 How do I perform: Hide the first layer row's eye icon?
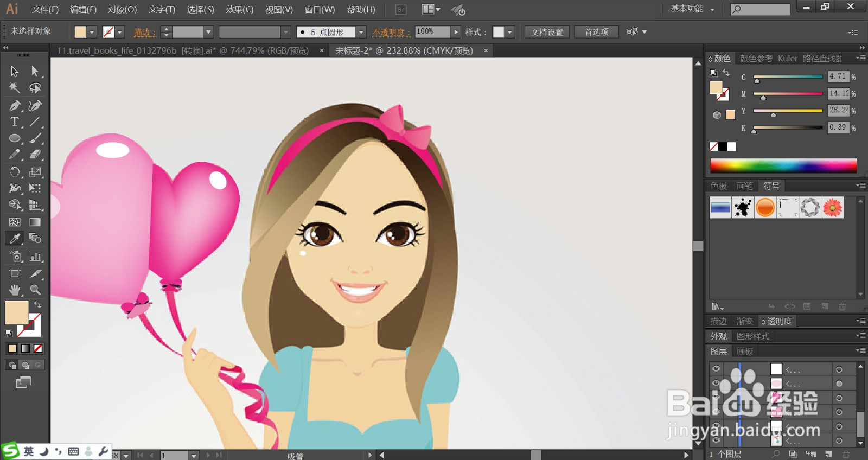[x=716, y=369]
